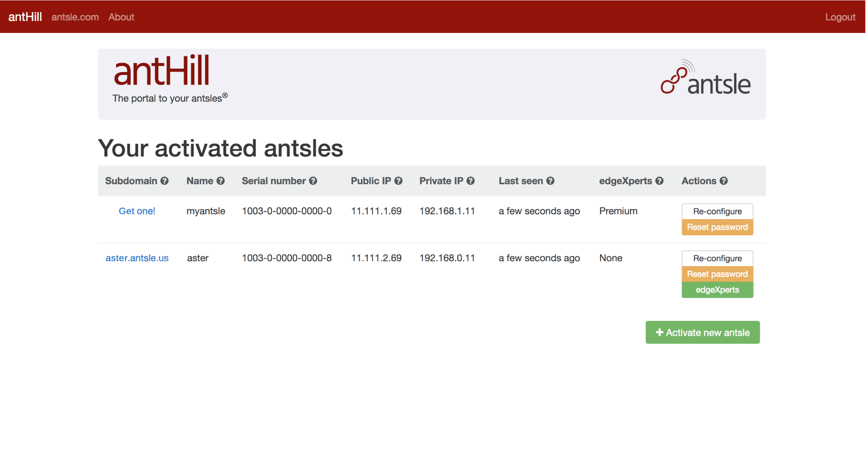The height and width of the screenshot is (464, 868).
Task: Click the 'Your activated antsles' heading
Action: coord(220,148)
